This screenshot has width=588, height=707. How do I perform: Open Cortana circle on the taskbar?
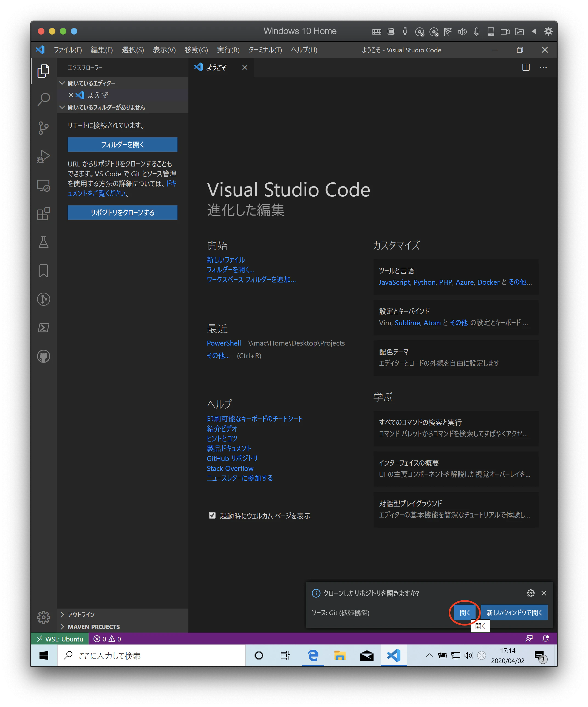(259, 655)
